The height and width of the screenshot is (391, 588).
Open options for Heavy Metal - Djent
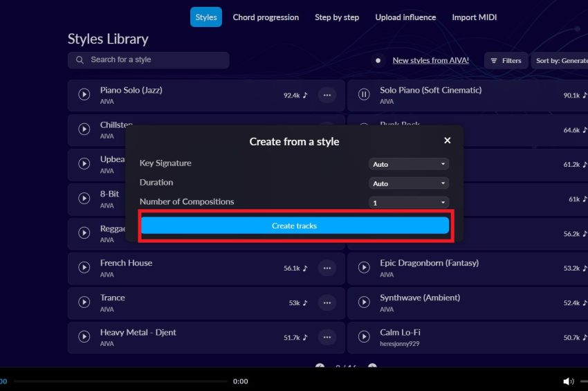click(327, 337)
